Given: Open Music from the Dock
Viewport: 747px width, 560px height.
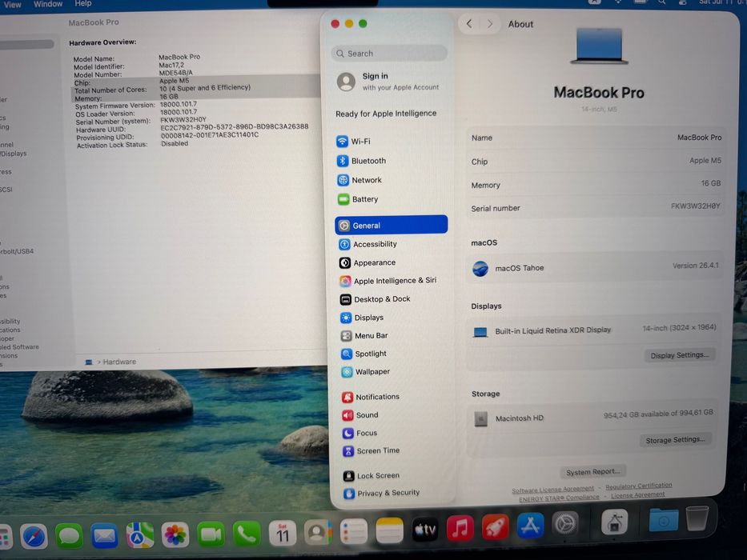Looking at the screenshot, I should (460, 528).
